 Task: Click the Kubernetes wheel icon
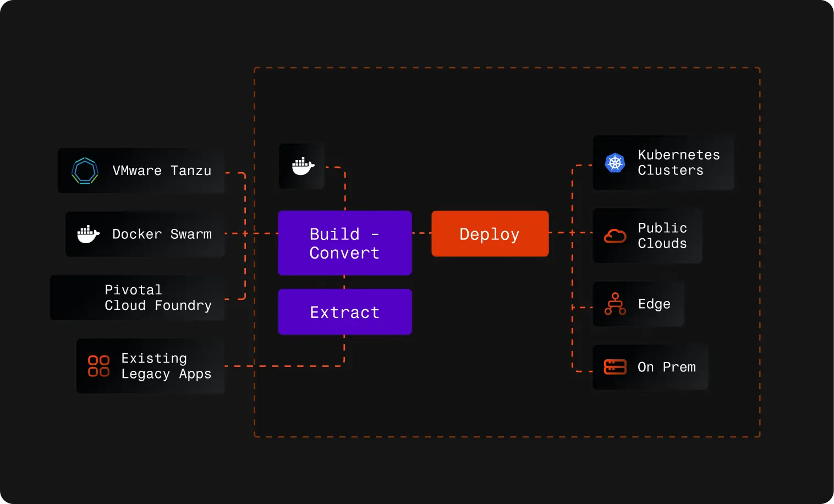615,163
